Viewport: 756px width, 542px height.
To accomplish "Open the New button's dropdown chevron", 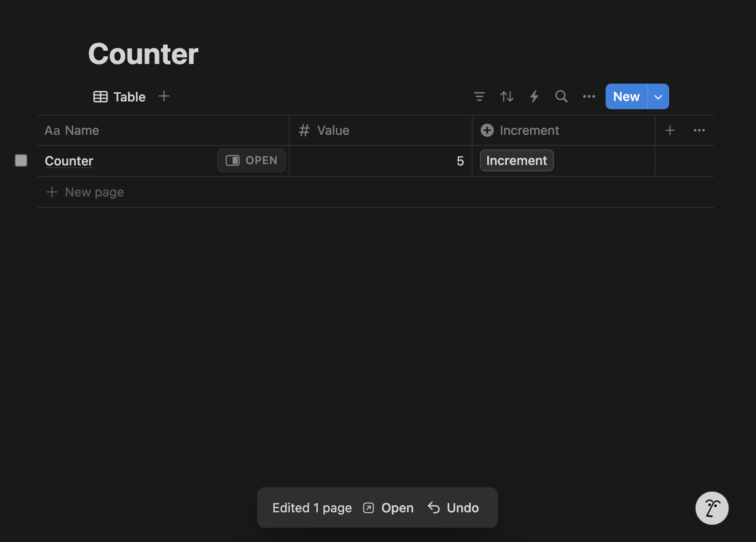I will pyautogui.click(x=658, y=96).
